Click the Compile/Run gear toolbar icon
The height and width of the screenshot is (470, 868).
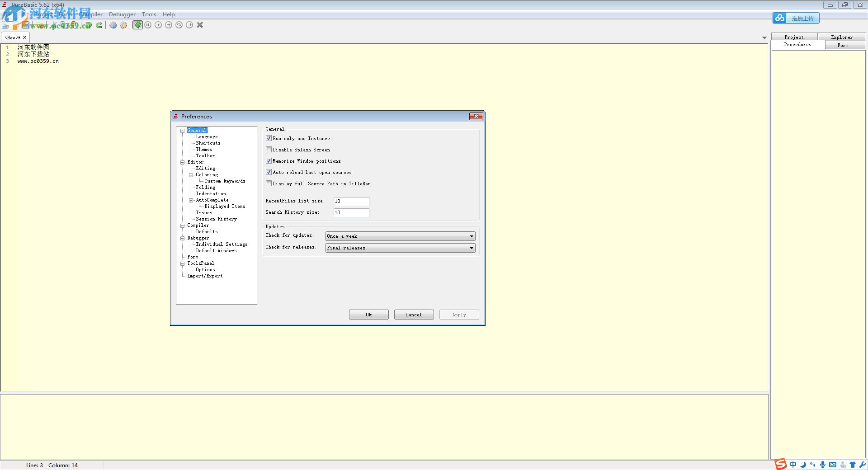pos(113,25)
